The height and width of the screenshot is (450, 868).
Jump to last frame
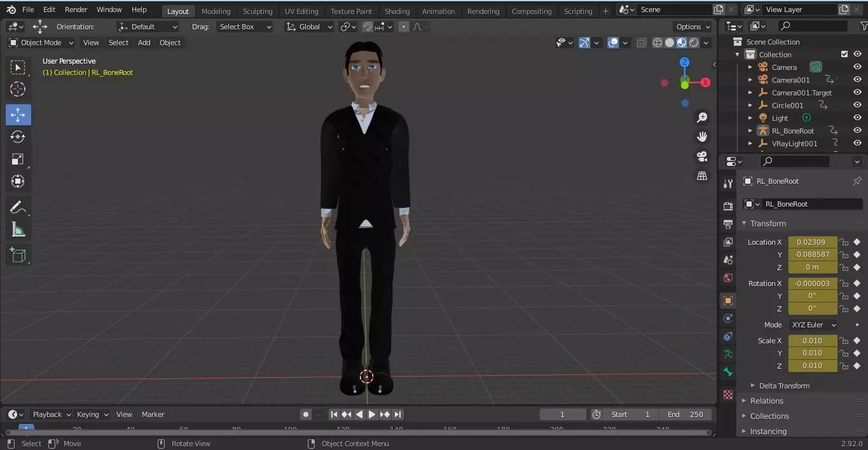pos(397,414)
